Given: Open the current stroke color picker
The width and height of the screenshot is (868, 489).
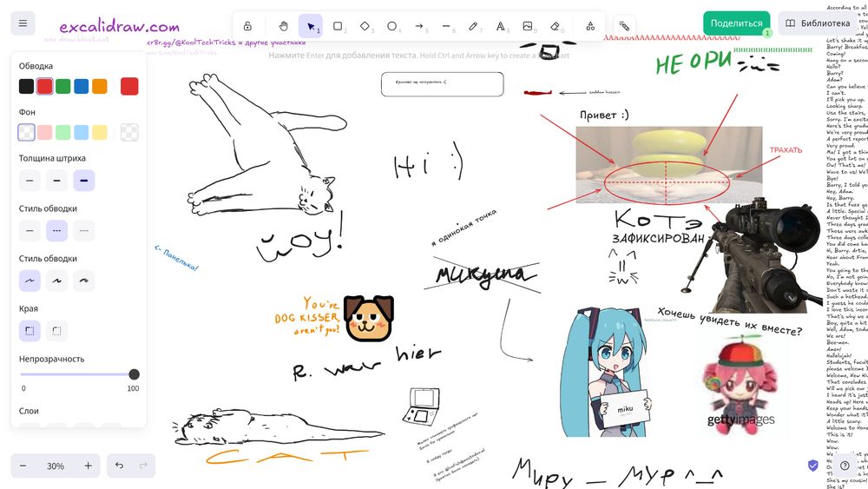Looking at the screenshot, I should coord(129,86).
